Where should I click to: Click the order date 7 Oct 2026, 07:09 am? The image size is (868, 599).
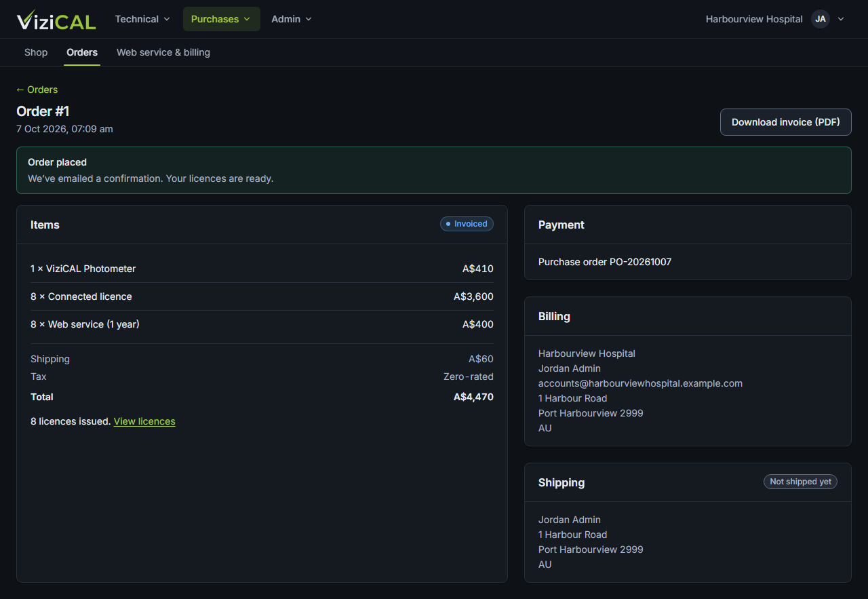click(64, 129)
